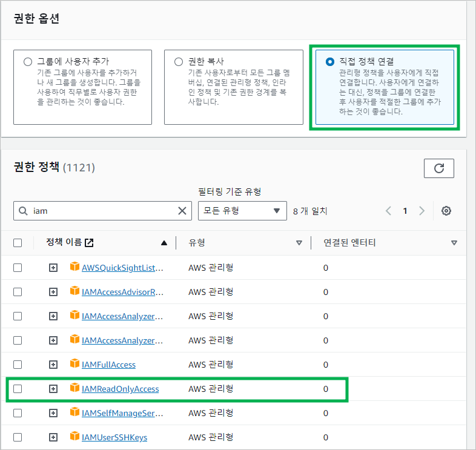Click entity count 0 in IAMReadOnlyAccess row
Viewport: 476px width, 450px height.
(x=326, y=389)
